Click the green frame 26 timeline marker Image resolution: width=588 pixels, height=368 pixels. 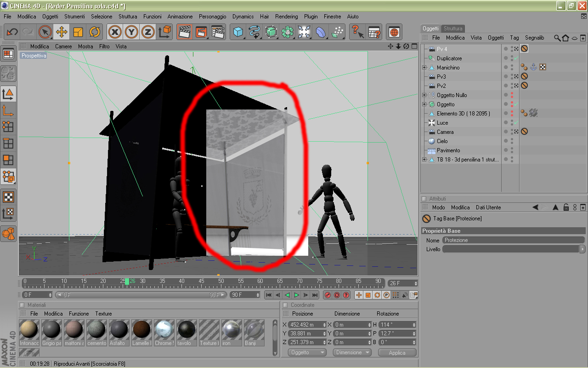pos(127,281)
